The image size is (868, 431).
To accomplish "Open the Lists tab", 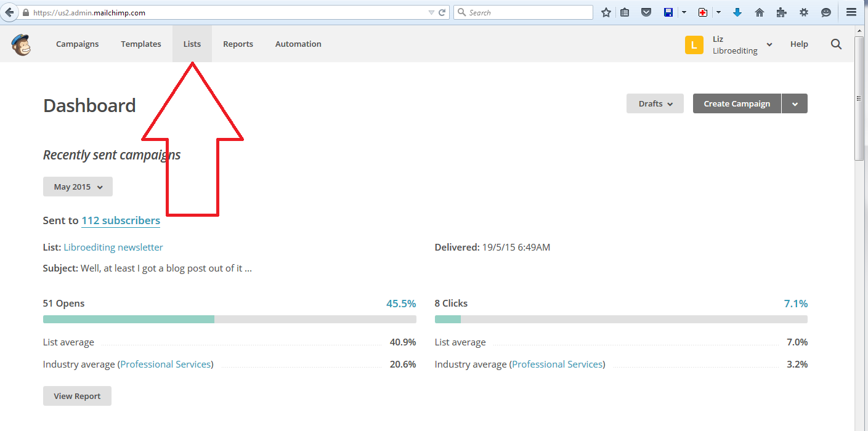I will point(192,44).
